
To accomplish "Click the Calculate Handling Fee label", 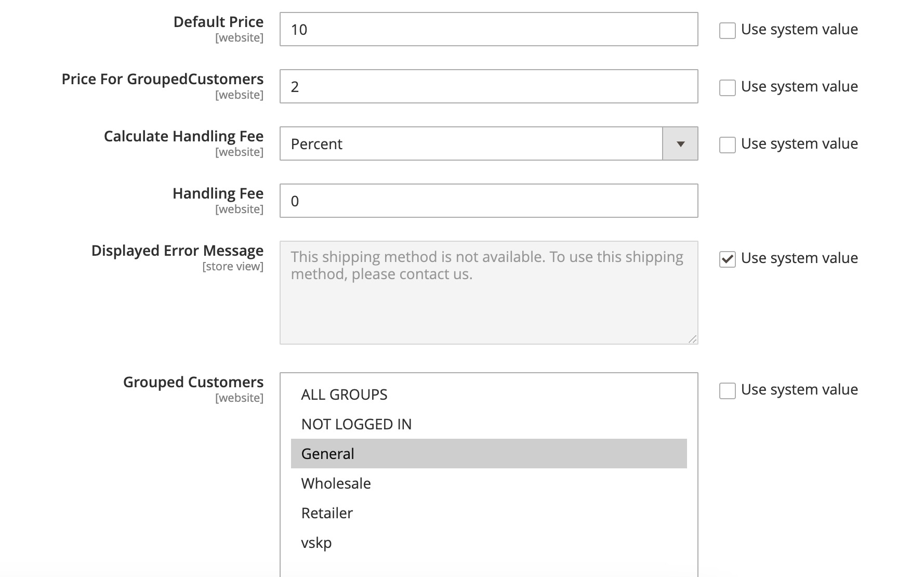I will coord(183,136).
